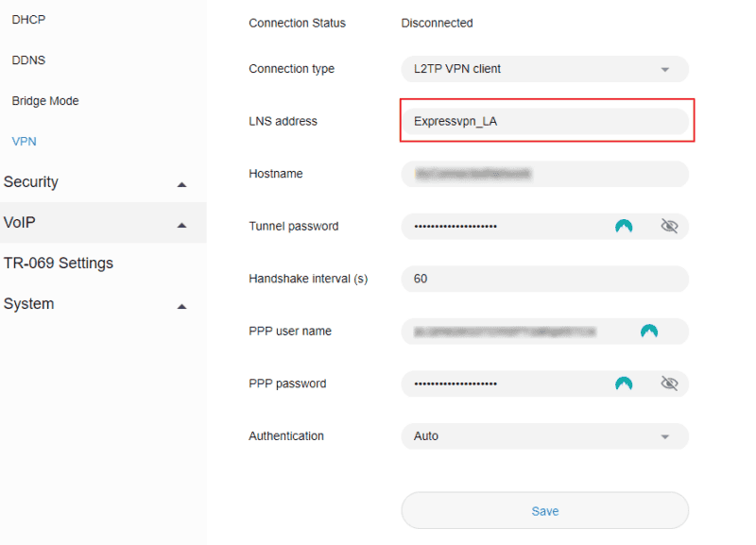Open the DHCP settings page

[28, 20]
